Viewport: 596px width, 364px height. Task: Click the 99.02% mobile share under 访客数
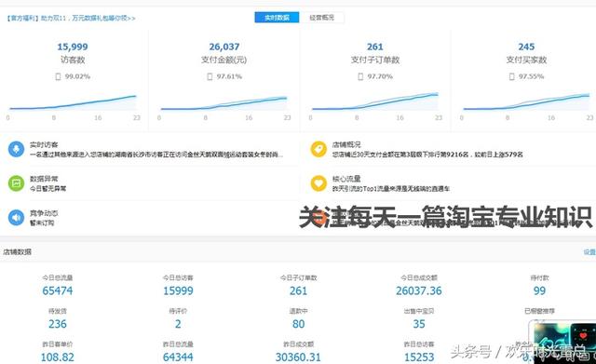click(x=77, y=76)
